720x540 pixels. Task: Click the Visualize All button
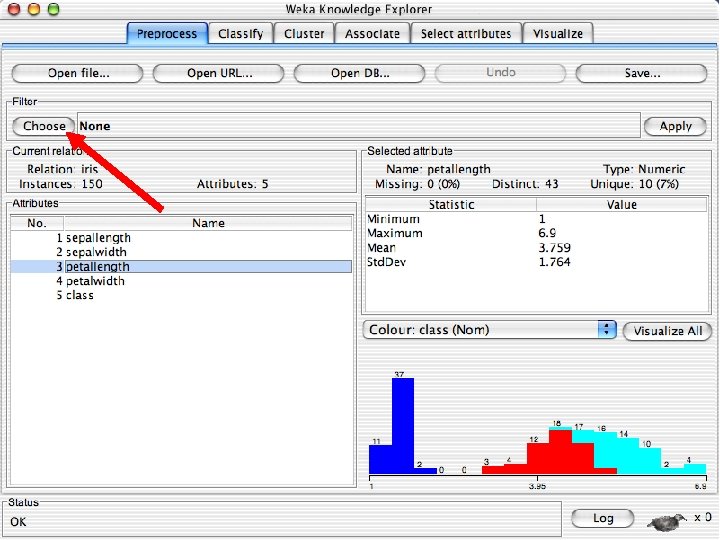coord(668,331)
